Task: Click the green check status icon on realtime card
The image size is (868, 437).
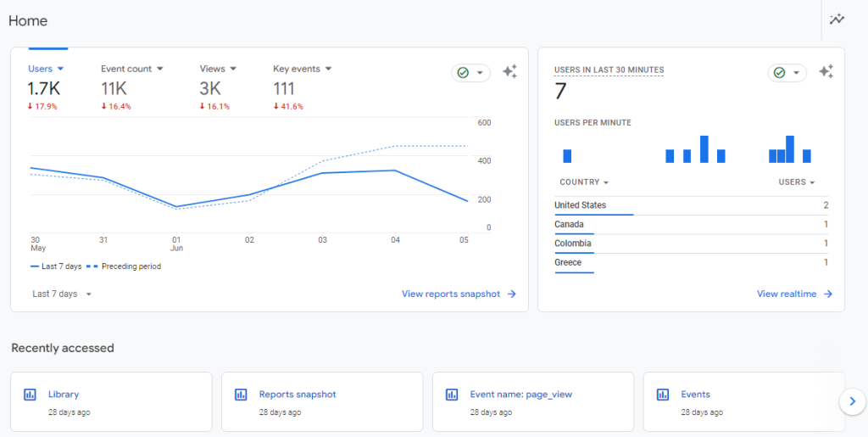Action: (780, 73)
